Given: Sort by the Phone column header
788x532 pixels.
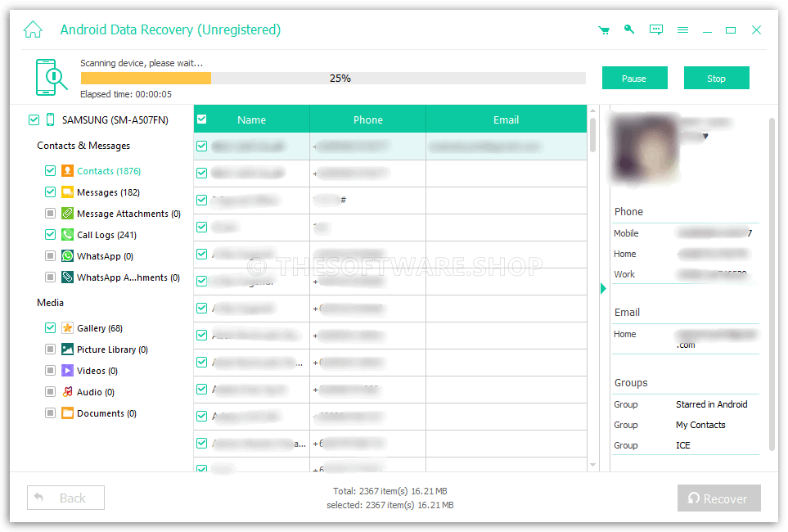Looking at the screenshot, I should coord(368,119).
